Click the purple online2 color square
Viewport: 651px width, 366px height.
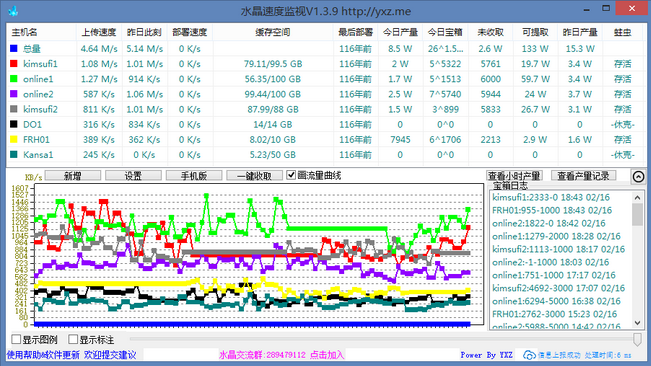14,94
